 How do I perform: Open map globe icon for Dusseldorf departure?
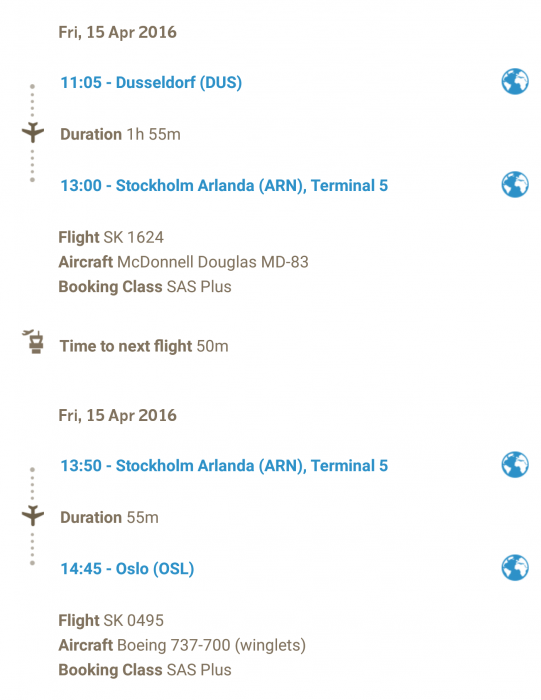tap(515, 82)
